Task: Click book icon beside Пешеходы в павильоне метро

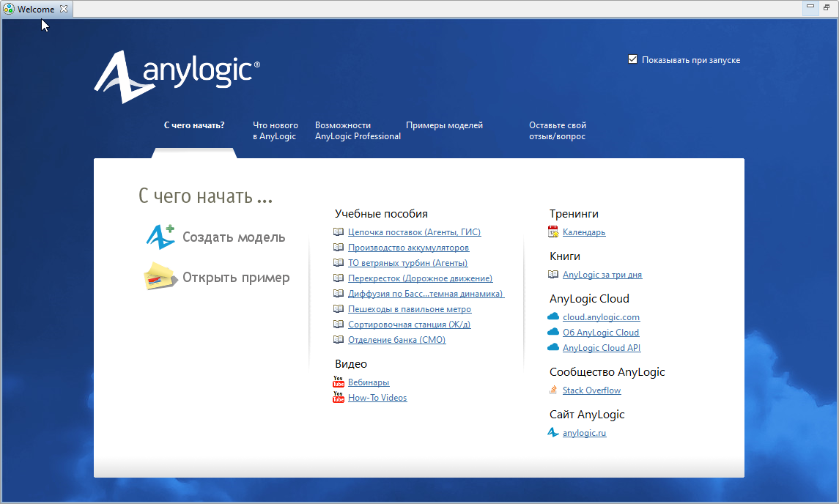Action: pos(339,309)
